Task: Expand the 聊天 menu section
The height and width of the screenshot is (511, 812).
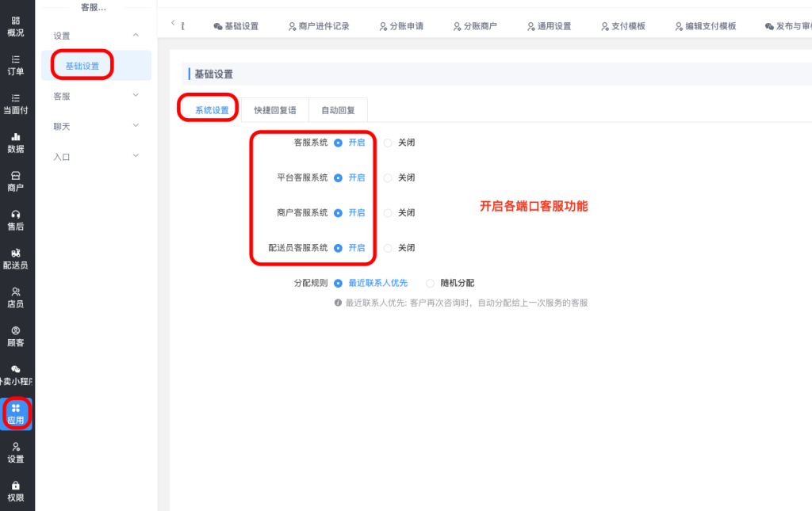Action: tap(95, 126)
